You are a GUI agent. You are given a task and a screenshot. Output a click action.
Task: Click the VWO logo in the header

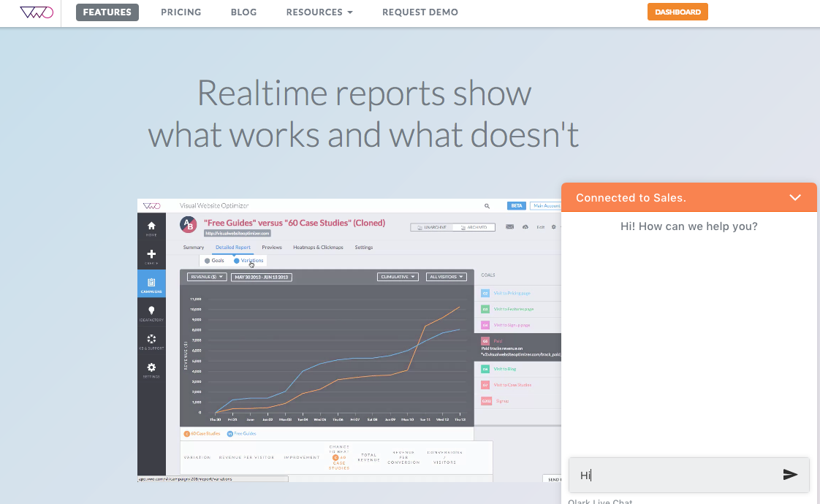[37, 12]
